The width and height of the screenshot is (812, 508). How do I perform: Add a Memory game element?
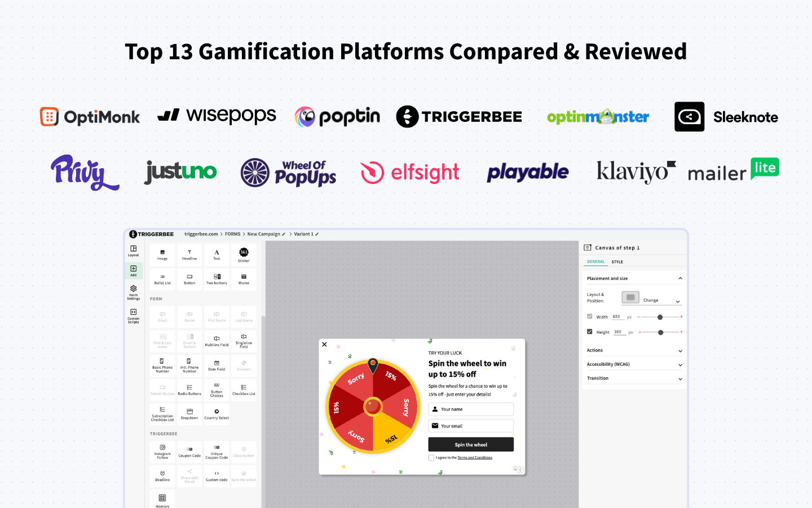point(162,500)
